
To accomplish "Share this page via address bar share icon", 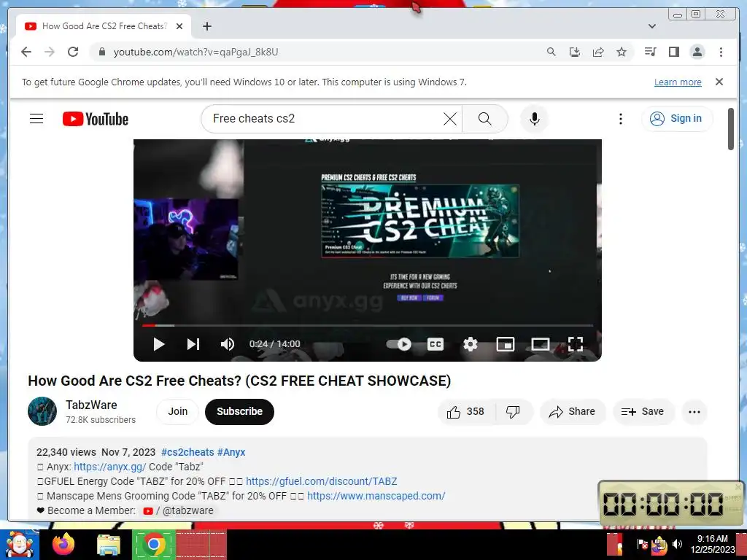I will pyautogui.click(x=598, y=52).
